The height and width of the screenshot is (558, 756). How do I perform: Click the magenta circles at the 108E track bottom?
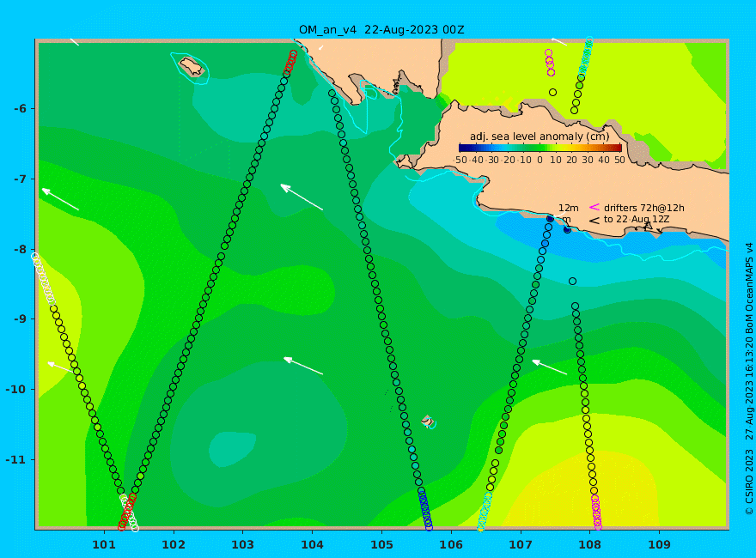pos(596,512)
